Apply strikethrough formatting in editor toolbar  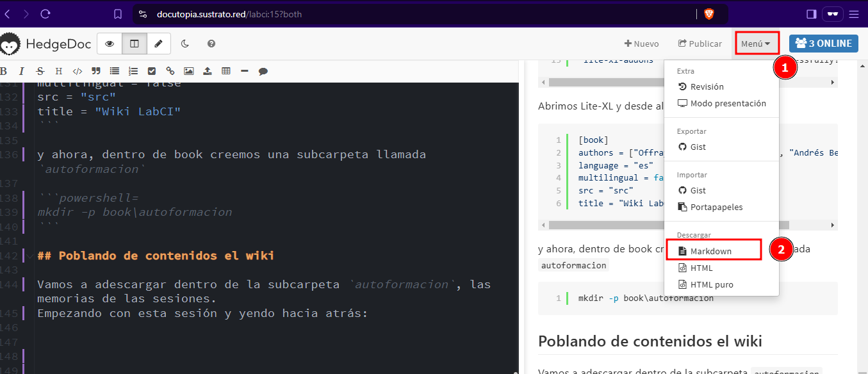pos(40,71)
